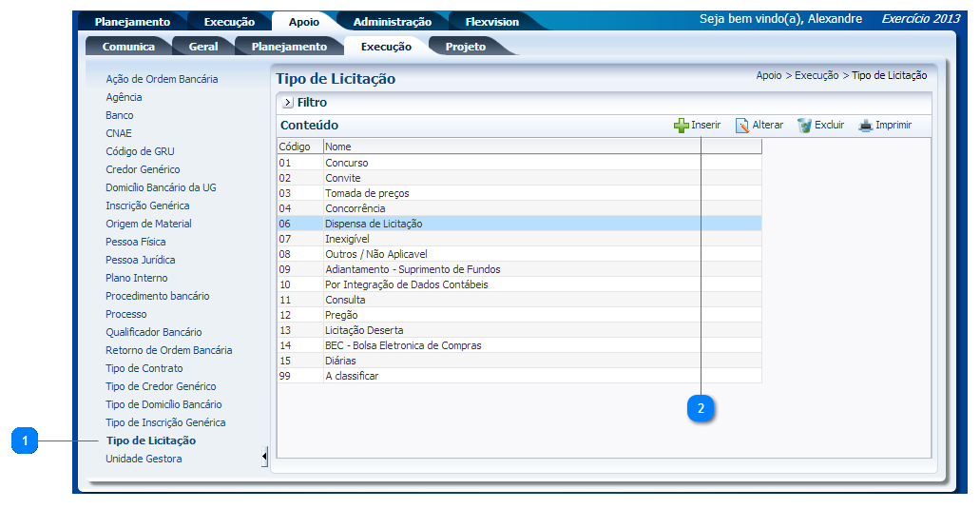This screenshot has width=980, height=509.
Task: Open Unidade Gestora in the sidebar
Action: point(144,459)
